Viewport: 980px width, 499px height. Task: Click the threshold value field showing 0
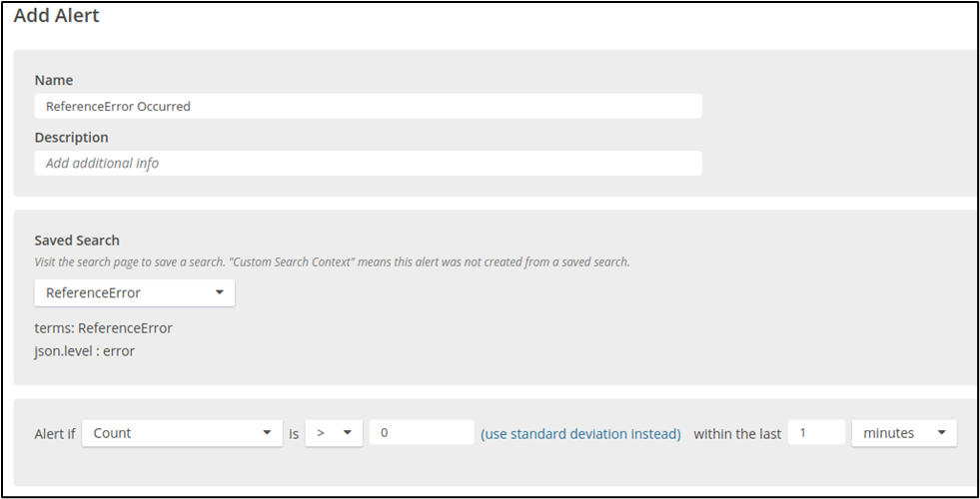[421, 433]
